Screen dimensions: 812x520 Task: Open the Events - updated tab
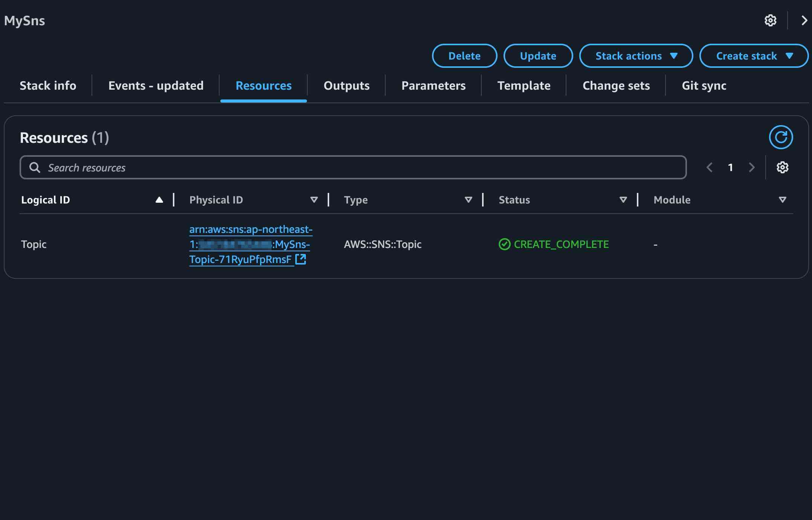[156, 86]
